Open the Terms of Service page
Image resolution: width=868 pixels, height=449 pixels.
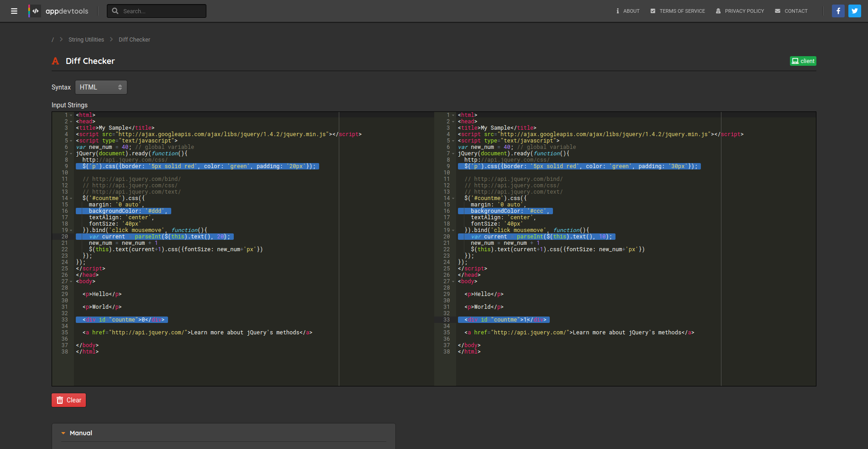click(x=678, y=11)
